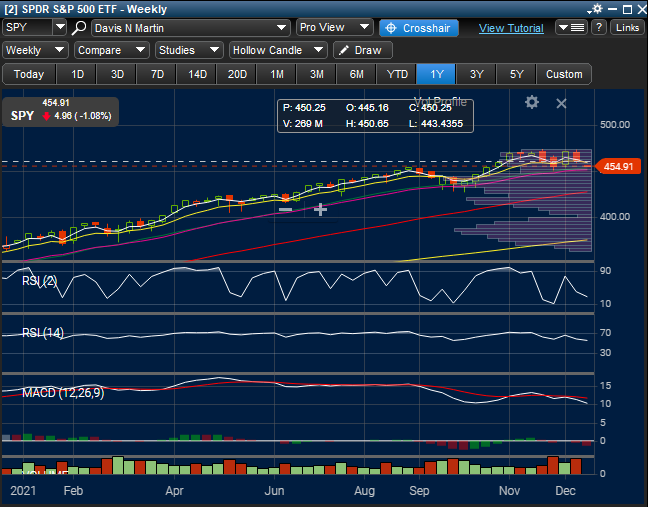The width and height of the screenshot is (648, 507).
Task: Click the Jun date axis label
Action: (x=274, y=491)
